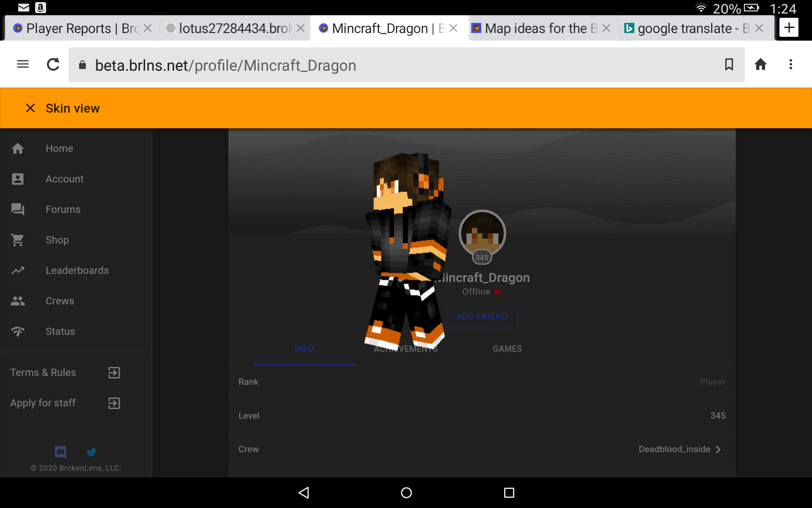Click the Amazon notification icon
This screenshot has height=508, width=812.
tap(41, 8)
